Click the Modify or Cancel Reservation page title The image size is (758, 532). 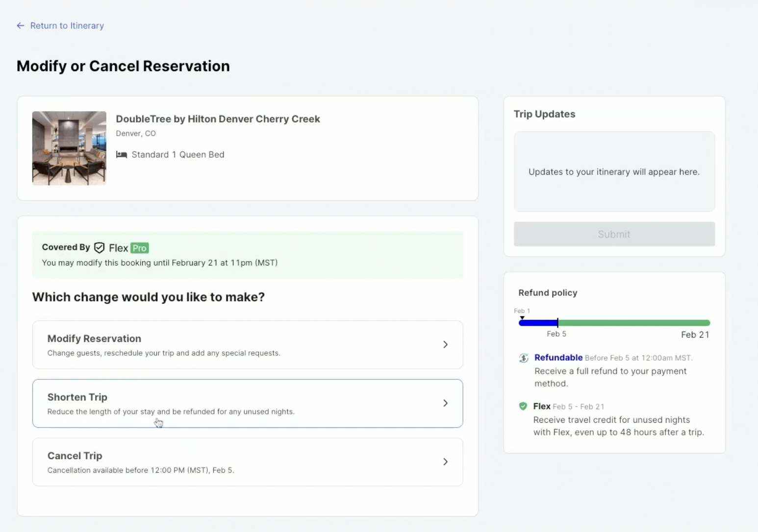click(123, 66)
